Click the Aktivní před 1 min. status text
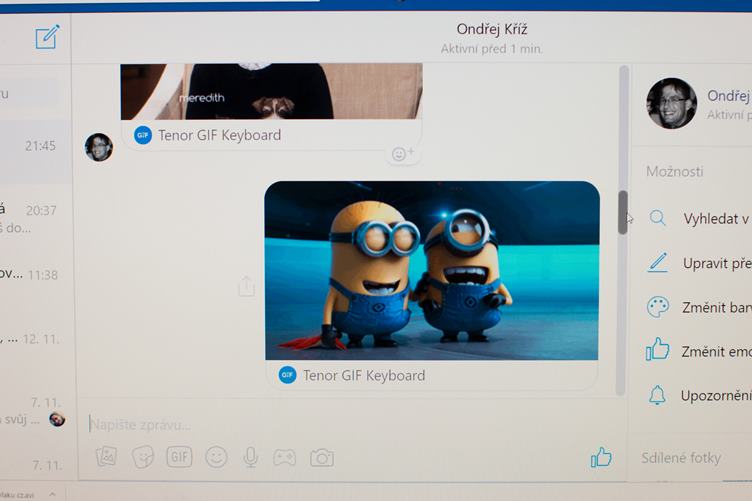Screen dimensions: 752x501 492,49
